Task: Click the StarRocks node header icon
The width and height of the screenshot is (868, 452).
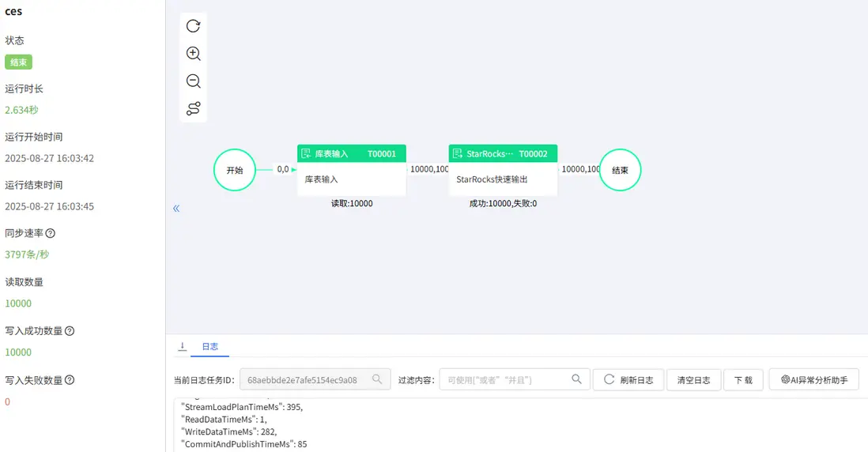Action: click(x=457, y=154)
